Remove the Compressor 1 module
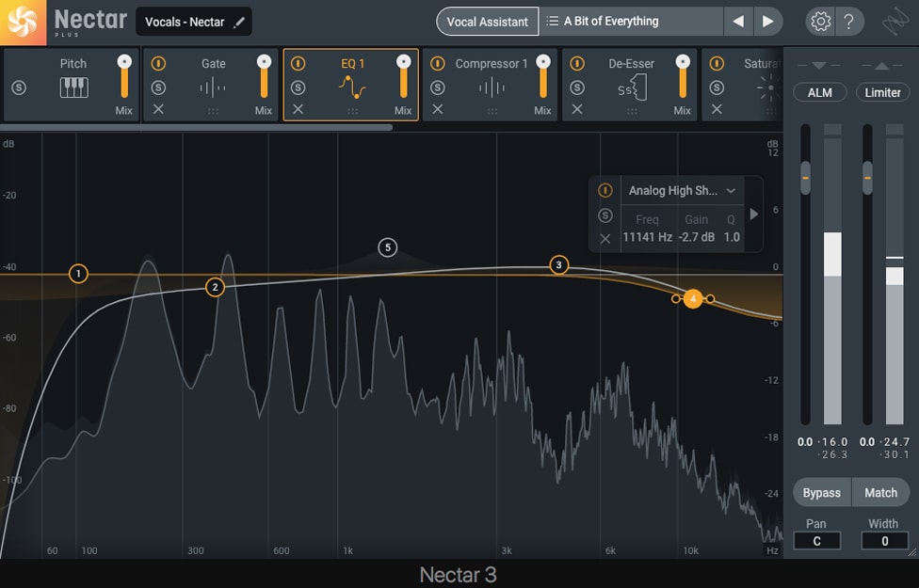The width and height of the screenshot is (919, 588). click(437, 109)
